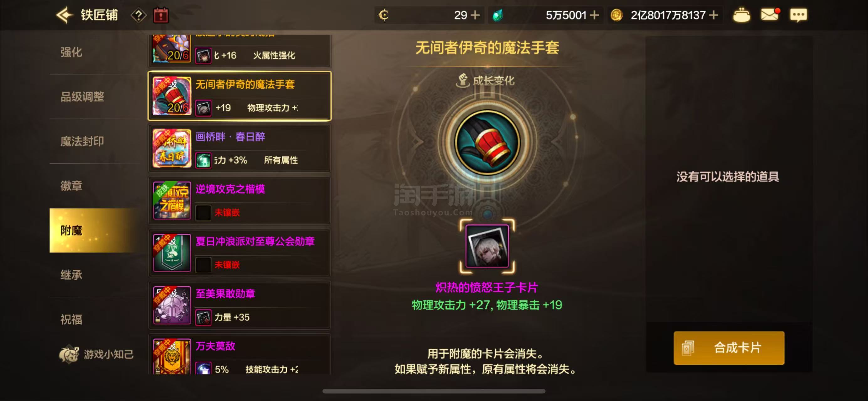The height and width of the screenshot is (401, 868).
Task: Add gold coins with plus button
Action: click(x=713, y=15)
